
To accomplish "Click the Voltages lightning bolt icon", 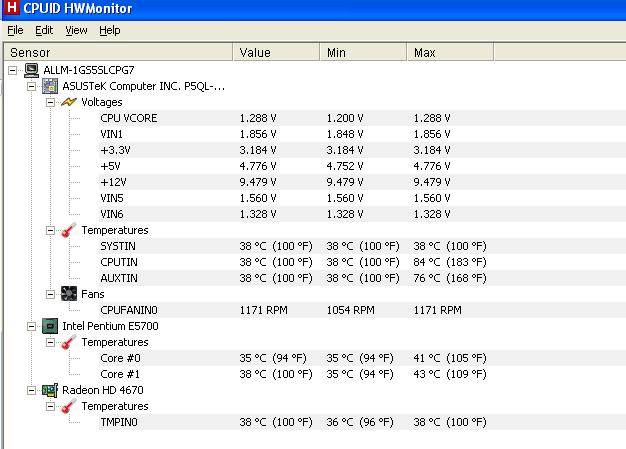I will (69, 102).
